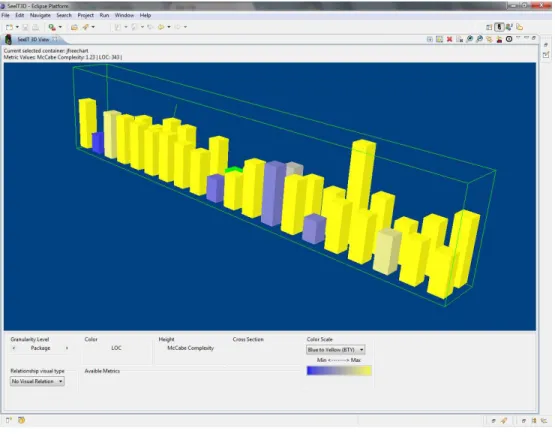Open the Search menu

64,15
